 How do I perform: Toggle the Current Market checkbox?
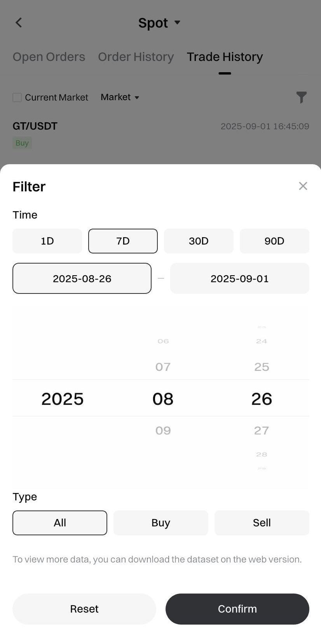17,97
